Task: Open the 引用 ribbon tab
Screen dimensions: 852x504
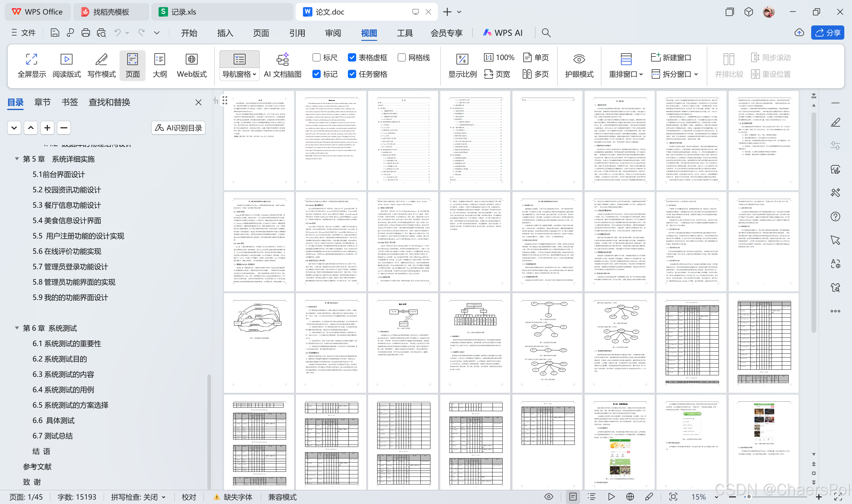Action: click(x=297, y=33)
